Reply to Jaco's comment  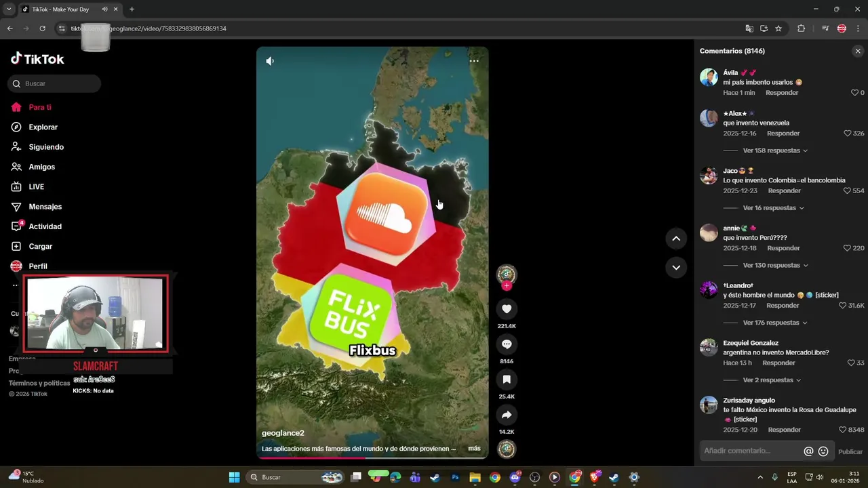[x=785, y=191]
